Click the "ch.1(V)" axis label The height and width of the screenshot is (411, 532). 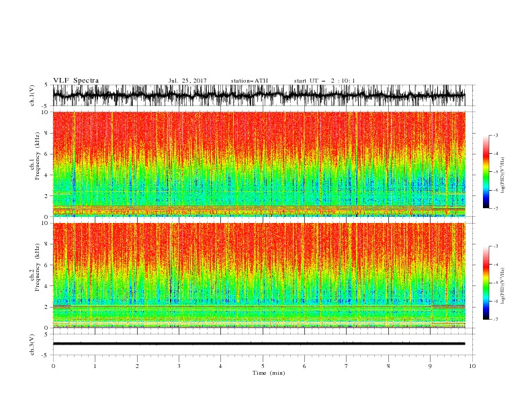[32, 95]
